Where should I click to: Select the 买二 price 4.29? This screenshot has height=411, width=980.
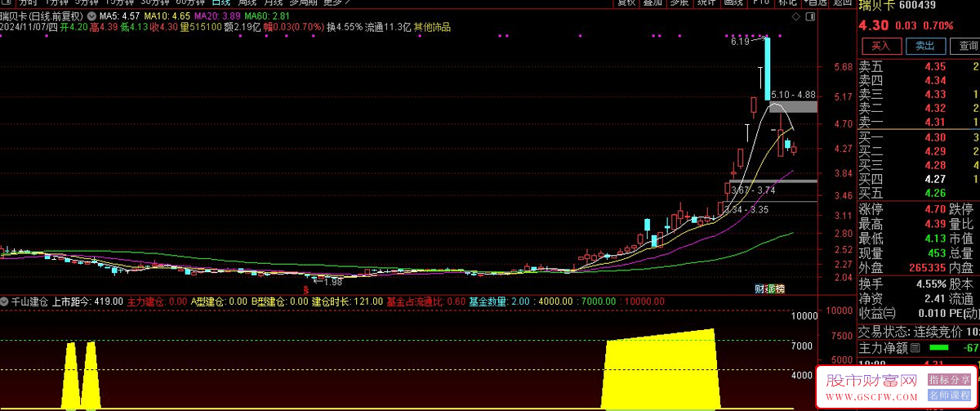(x=935, y=151)
